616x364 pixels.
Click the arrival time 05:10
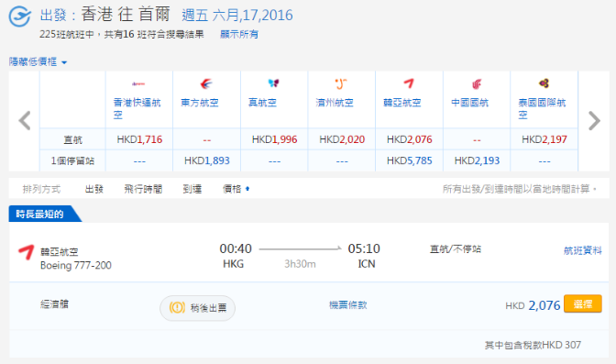point(364,248)
